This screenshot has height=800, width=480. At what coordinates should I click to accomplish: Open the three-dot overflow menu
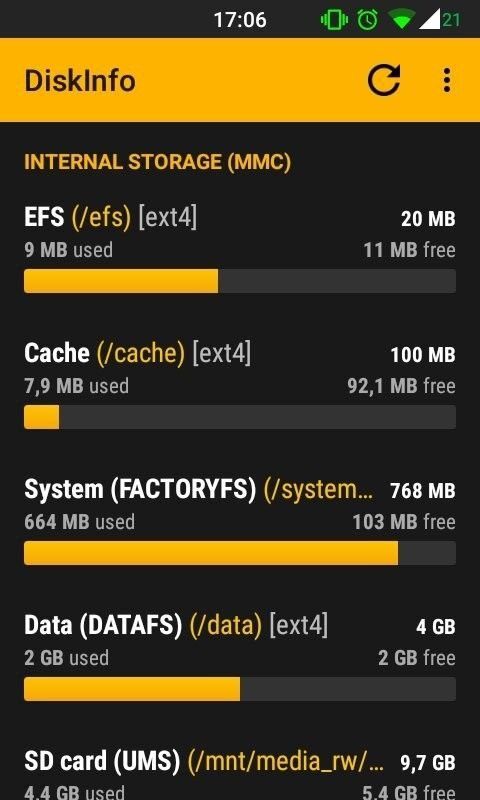[447, 80]
